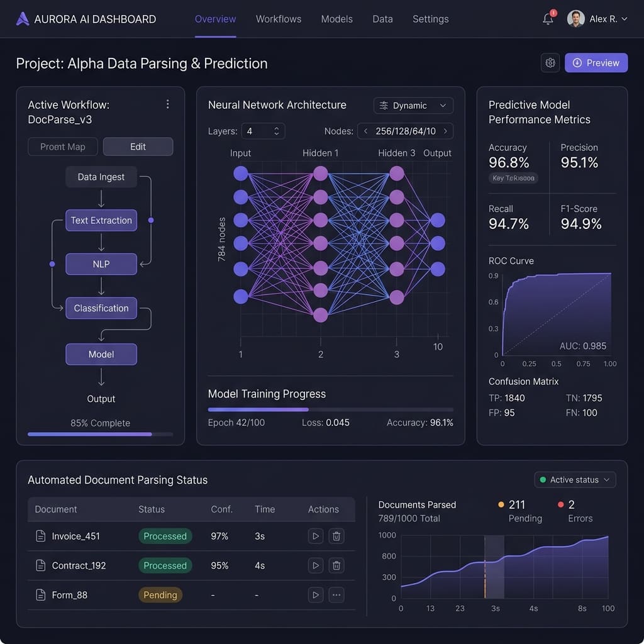The height and width of the screenshot is (644, 644).
Task: Click the Model Training Progress bar
Action: pos(331,409)
